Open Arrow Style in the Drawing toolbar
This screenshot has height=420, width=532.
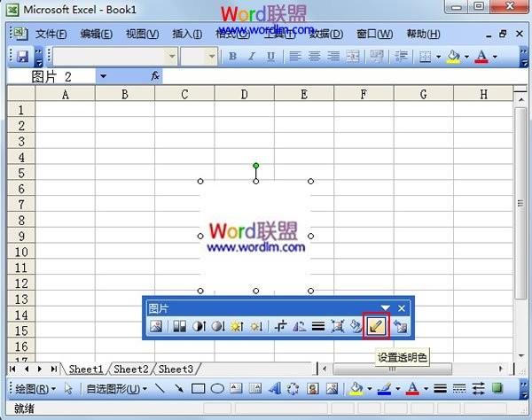point(478,388)
